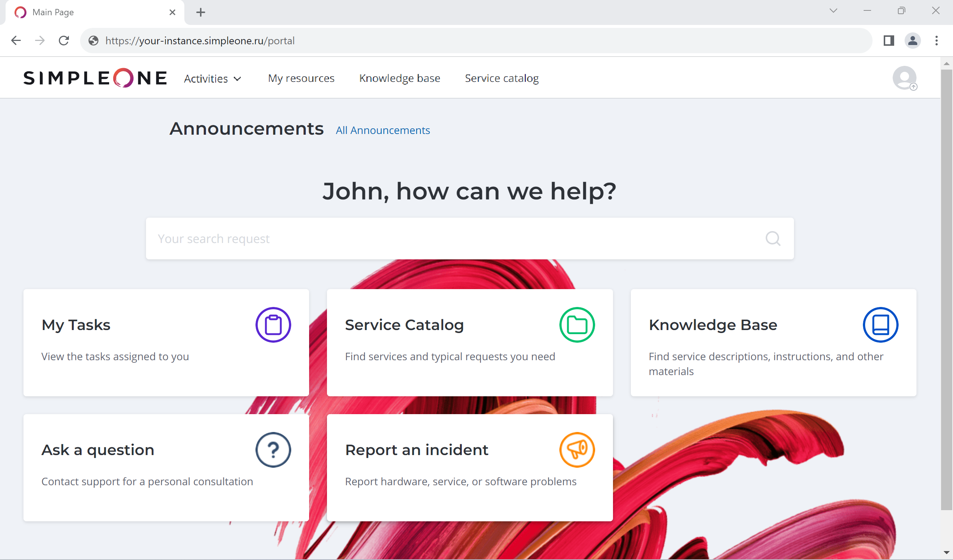This screenshot has width=953, height=560.
Task: Click the magnifier icon in the search box
Action: tap(773, 239)
